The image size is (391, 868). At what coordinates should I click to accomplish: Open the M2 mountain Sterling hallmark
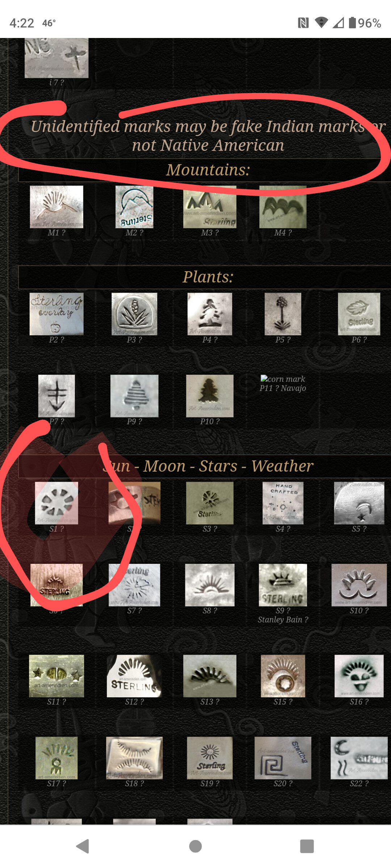pyautogui.click(x=134, y=207)
